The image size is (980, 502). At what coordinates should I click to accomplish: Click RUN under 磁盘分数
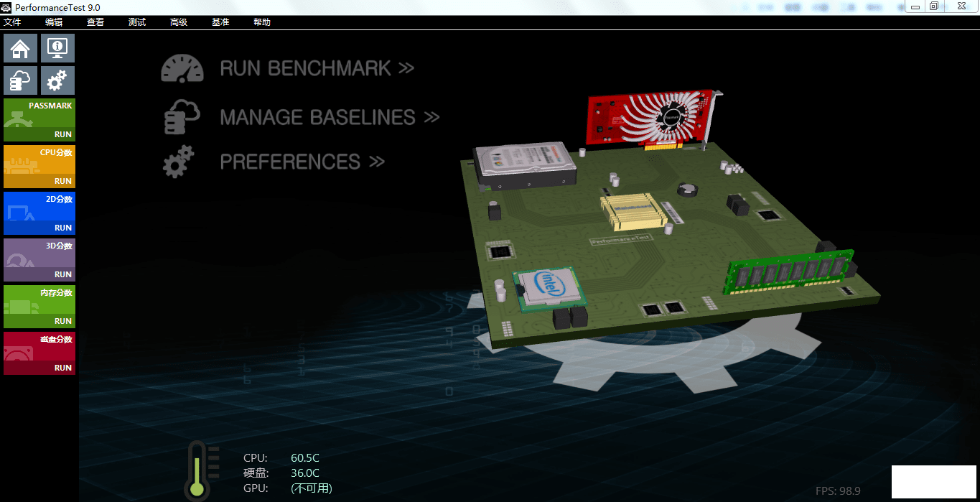point(63,368)
